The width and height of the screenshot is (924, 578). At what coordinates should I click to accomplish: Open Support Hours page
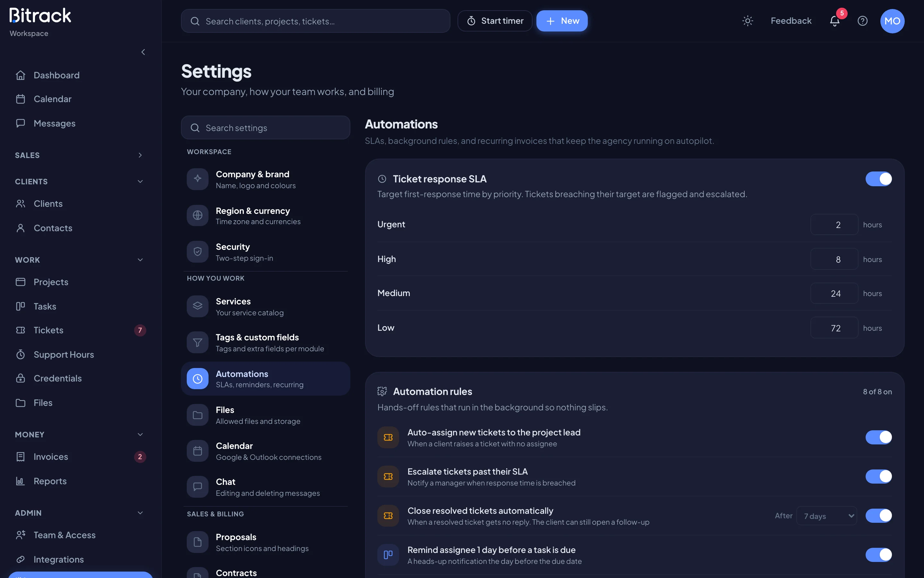coord(80,355)
